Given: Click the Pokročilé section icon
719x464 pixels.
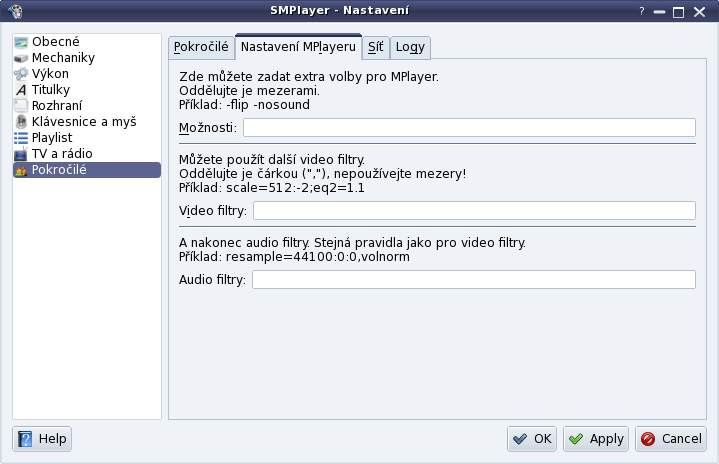Looking at the screenshot, I should point(21,170).
